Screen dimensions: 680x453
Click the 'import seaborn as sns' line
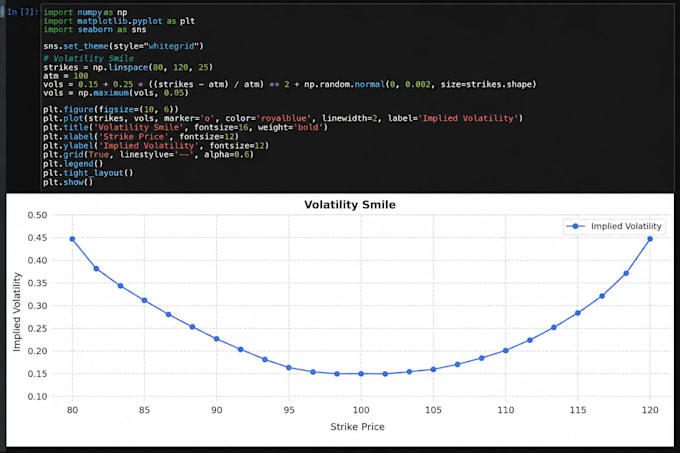coord(95,29)
